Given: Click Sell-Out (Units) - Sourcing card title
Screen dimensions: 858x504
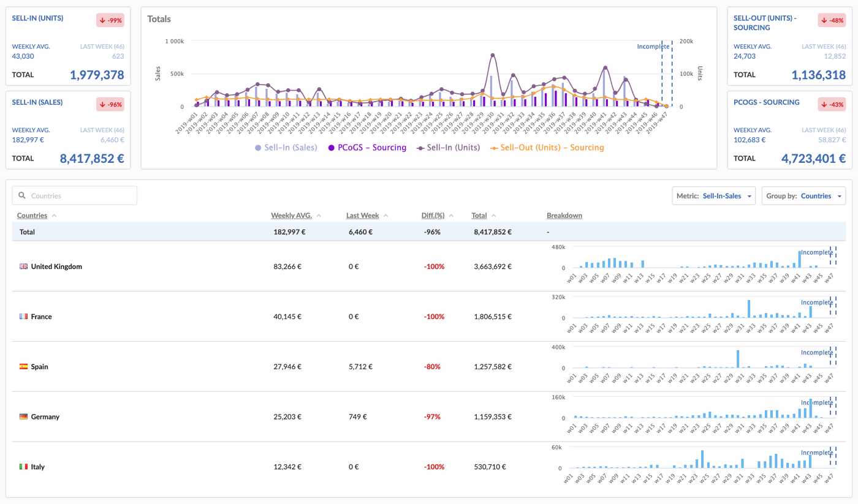Looking at the screenshot, I should pos(765,23).
